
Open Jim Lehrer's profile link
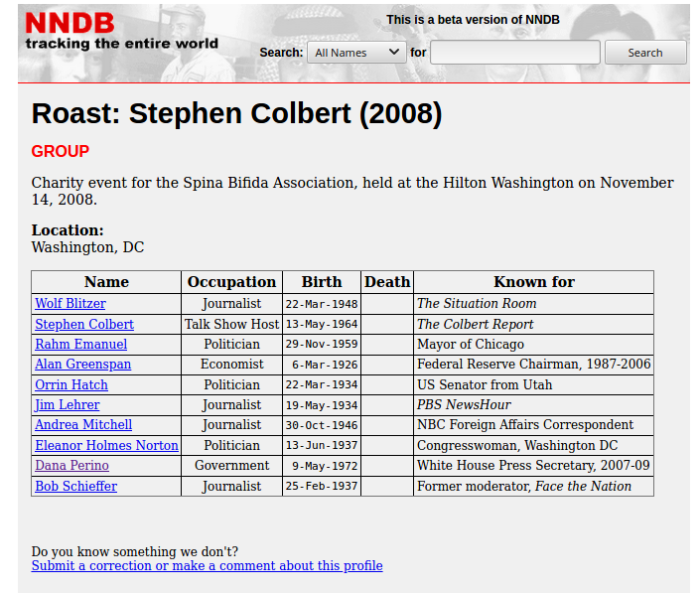click(x=68, y=404)
